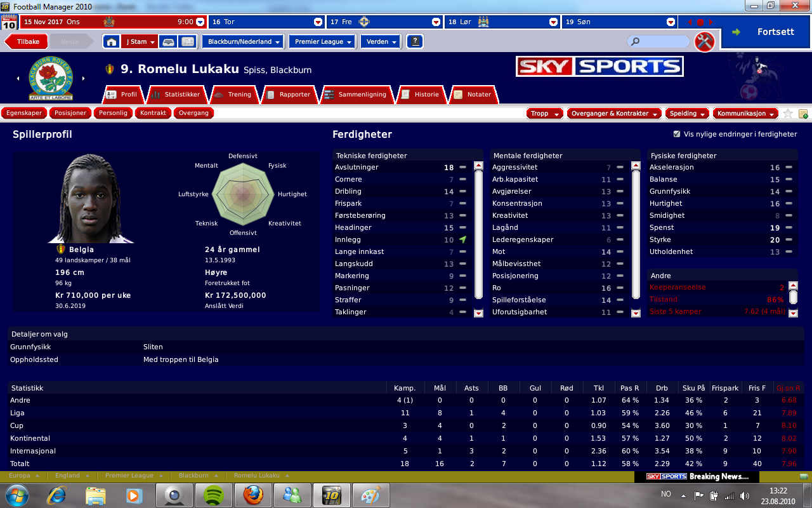Image resolution: width=812 pixels, height=508 pixels.
Task: Go to previous player with left arrow beside badge
Action: 18,79
